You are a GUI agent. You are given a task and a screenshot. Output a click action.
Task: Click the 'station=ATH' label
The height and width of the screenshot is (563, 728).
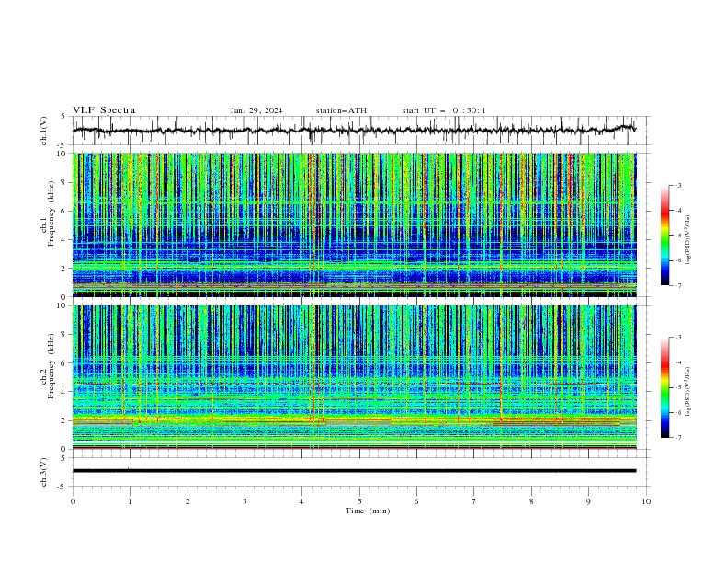click(x=341, y=110)
